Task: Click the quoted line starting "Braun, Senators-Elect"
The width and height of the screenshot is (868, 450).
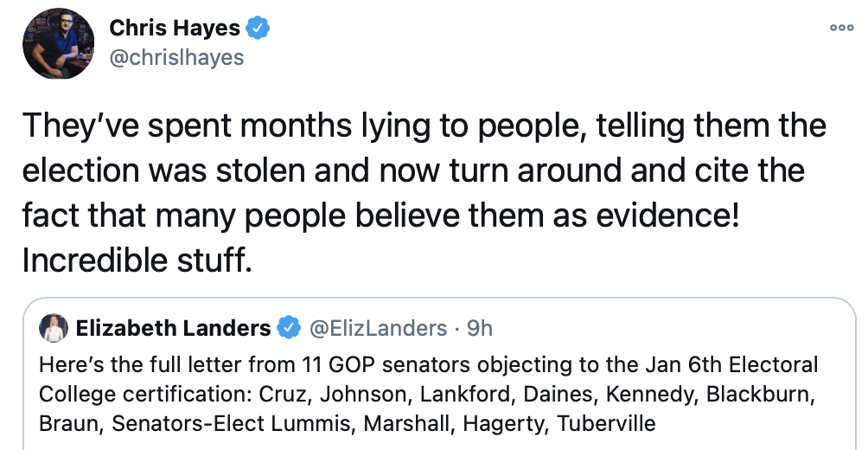Action: [341, 424]
